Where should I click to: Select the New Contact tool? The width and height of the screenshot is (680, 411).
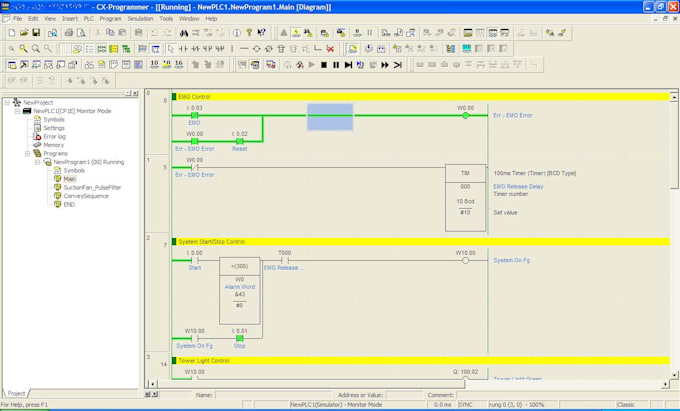183,49
